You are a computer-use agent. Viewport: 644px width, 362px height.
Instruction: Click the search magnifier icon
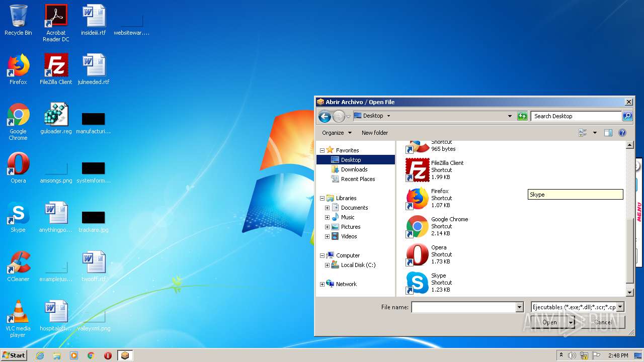[x=627, y=116]
